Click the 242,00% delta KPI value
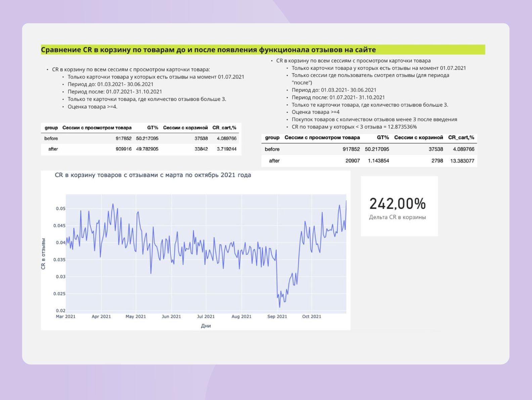 (x=397, y=204)
